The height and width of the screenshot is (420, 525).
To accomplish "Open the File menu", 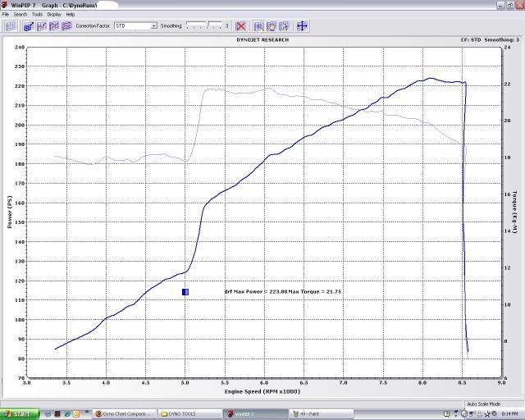I will 6,14.
